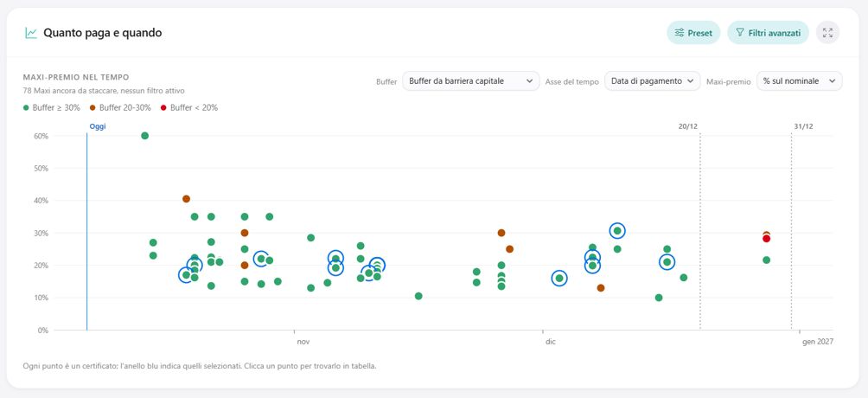Open the % sul nominale dropdown
The height and width of the screenshot is (398, 868).
pyautogui.click(x=799, y=81)
